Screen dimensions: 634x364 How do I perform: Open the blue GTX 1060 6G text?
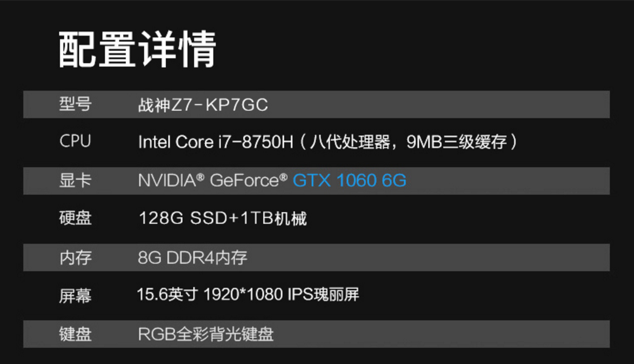coord(349,181)
